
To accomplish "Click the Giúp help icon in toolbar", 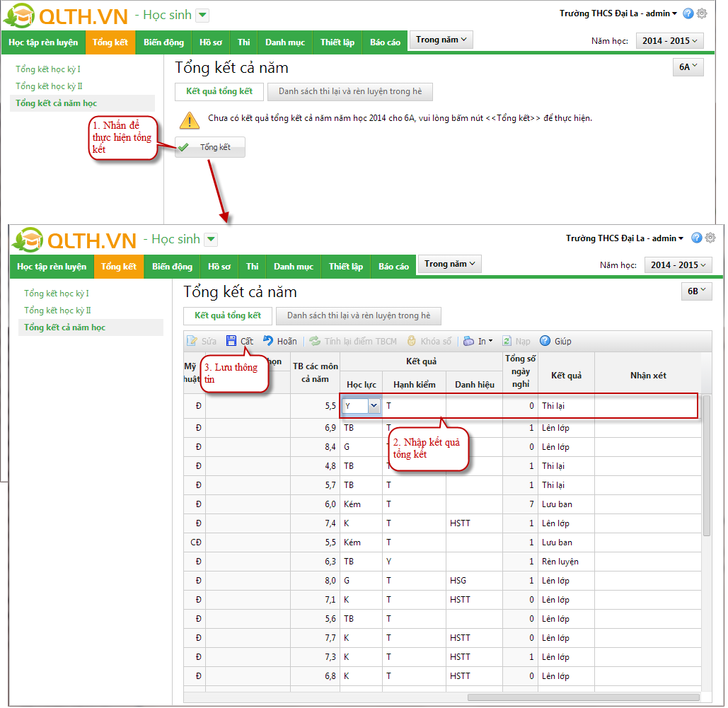I will pos(545,341).
